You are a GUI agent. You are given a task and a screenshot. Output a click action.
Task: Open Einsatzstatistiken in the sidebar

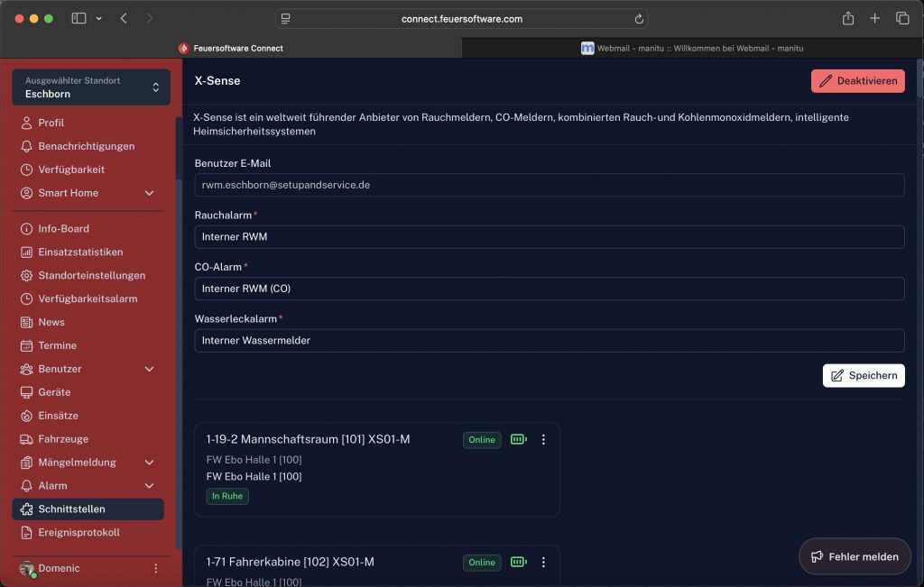click(80, 252)
